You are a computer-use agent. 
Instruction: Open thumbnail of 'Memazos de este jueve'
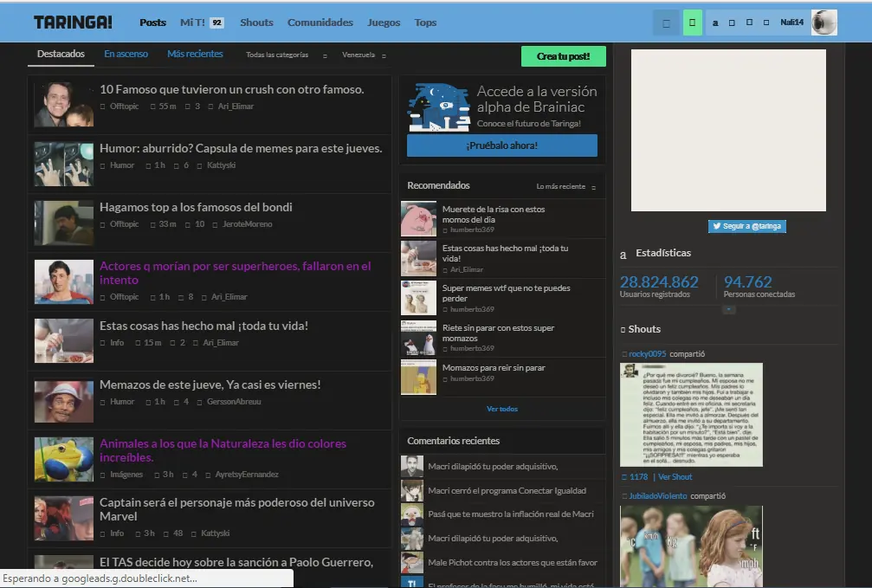click(64, 401)
